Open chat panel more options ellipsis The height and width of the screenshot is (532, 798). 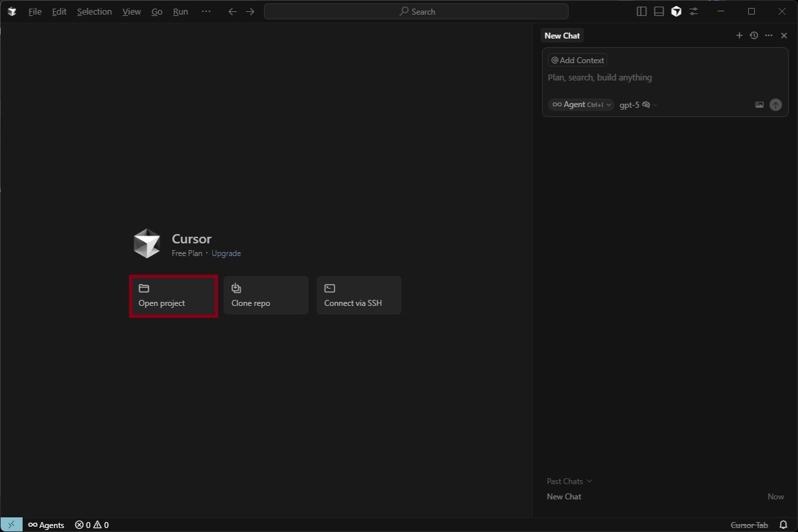[769, 36]
